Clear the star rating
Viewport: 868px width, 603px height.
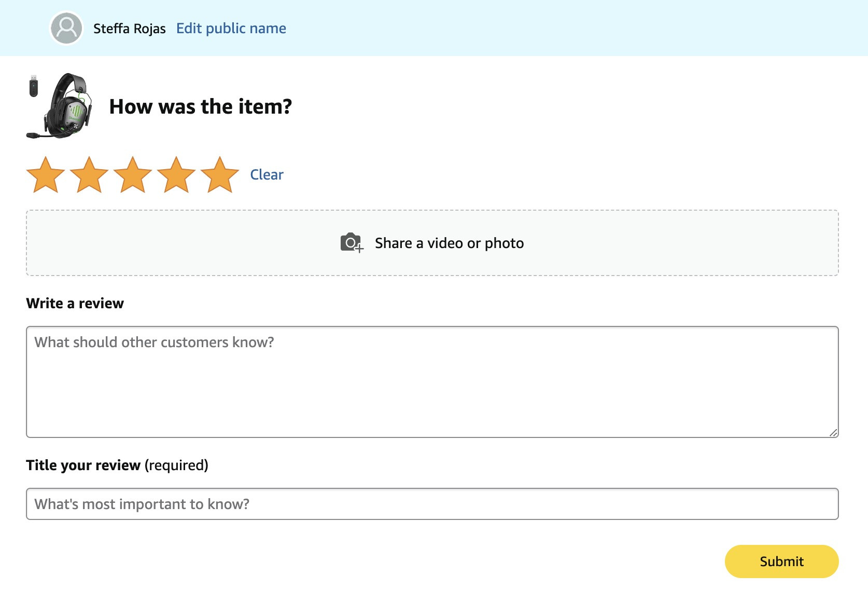click(267, 174)
